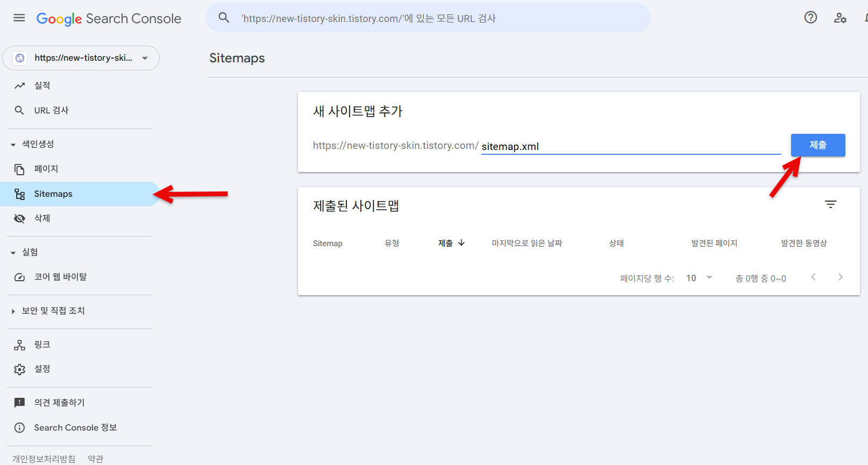Click the 총 0행 중 0~0 text
868x465 pixels.
pyautogui.click(x=761, y=278)
